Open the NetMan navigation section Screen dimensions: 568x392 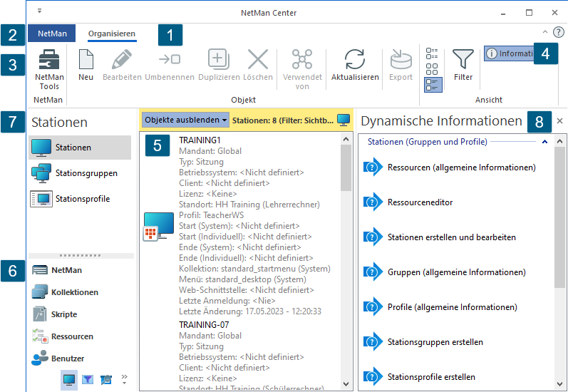point(81,270)
